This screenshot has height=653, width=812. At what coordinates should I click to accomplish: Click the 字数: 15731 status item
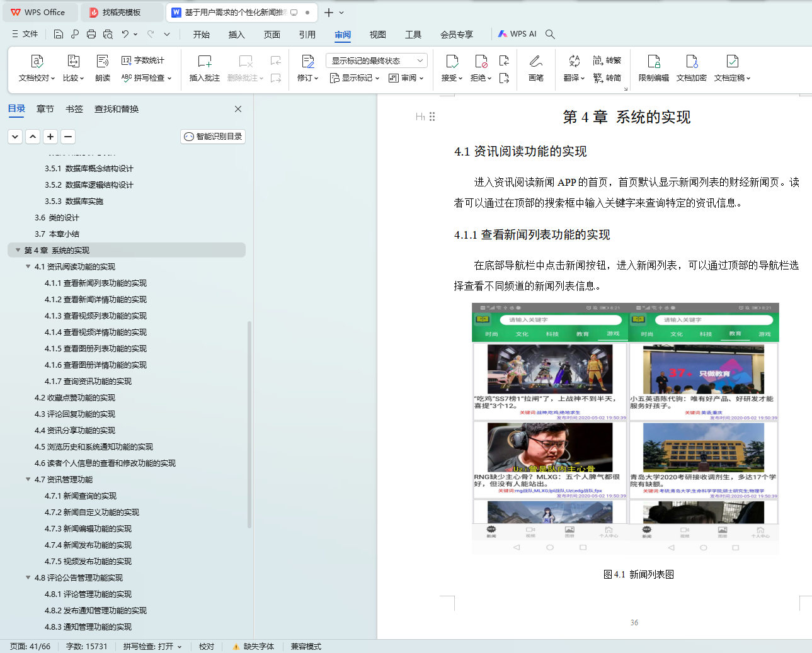click(87, 647)
